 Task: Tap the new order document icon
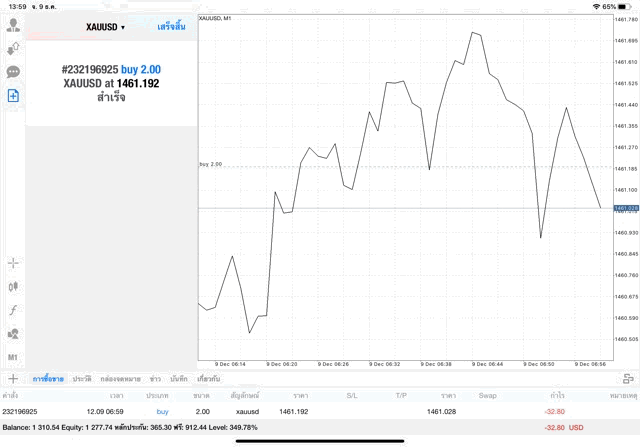(13, 96)
